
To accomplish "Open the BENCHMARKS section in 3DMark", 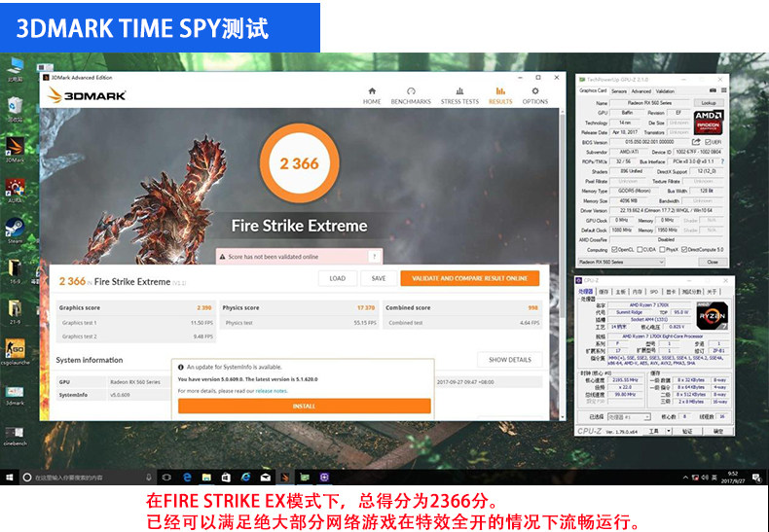I will point(411,95).
